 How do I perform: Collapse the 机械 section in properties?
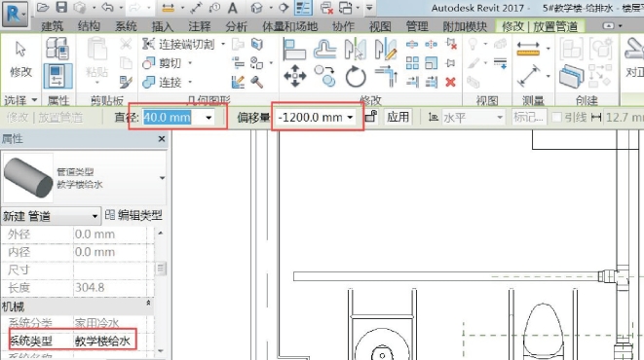148,303
